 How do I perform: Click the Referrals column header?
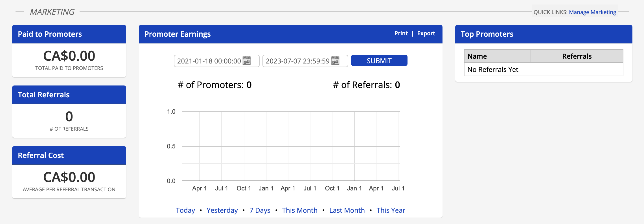577,56
